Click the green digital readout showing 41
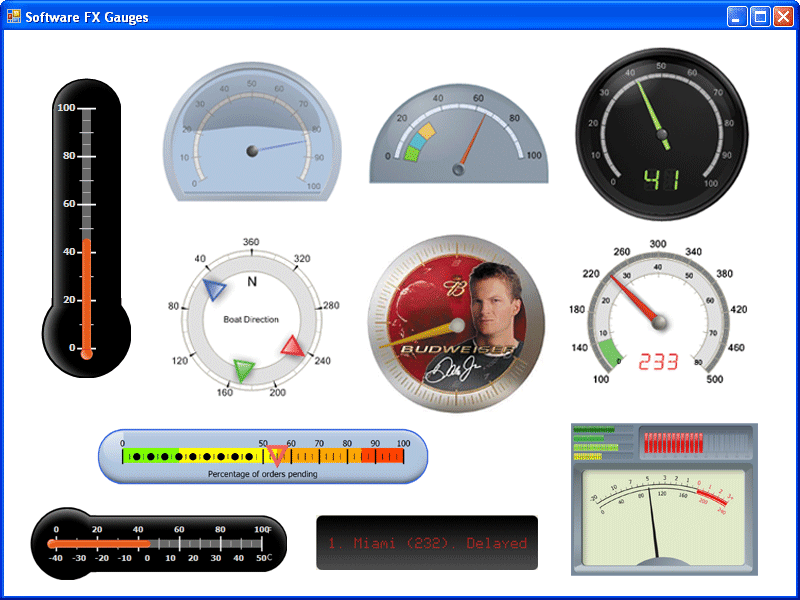This screenshot has height=600, width=800. 660,180
